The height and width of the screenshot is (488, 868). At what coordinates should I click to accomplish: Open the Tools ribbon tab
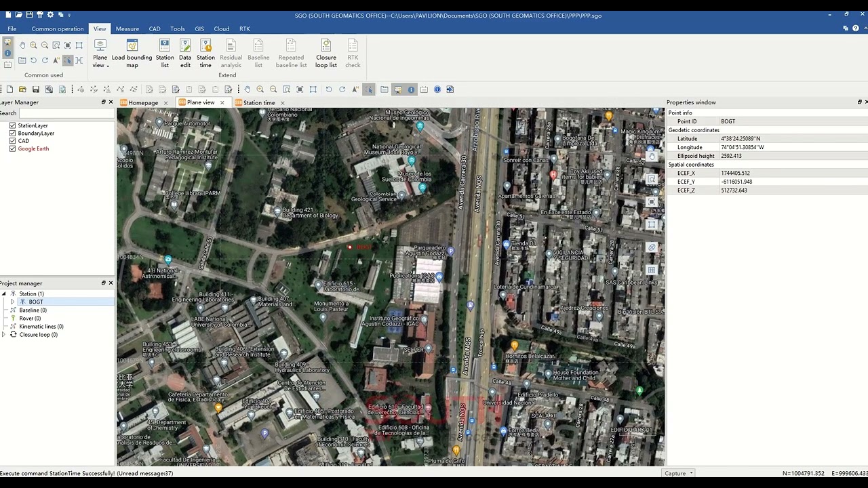178,28
